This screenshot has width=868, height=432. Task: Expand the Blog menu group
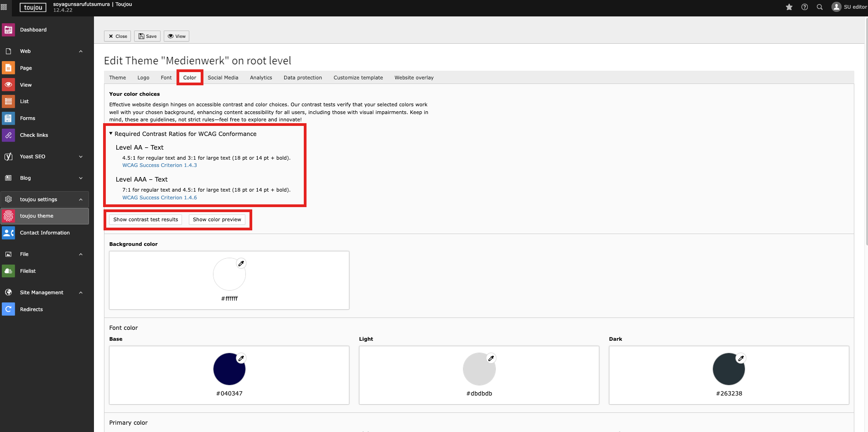coord(81,178)
